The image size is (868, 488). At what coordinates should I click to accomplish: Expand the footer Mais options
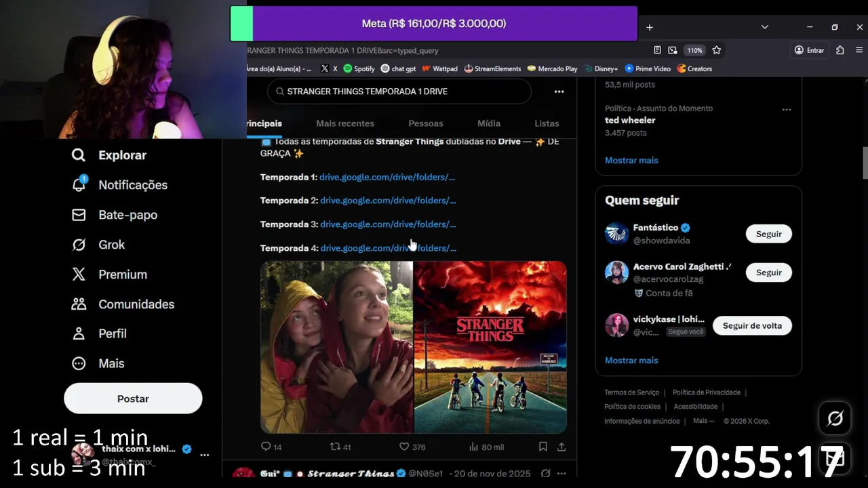pyautogui.click(x=703, y=421)
